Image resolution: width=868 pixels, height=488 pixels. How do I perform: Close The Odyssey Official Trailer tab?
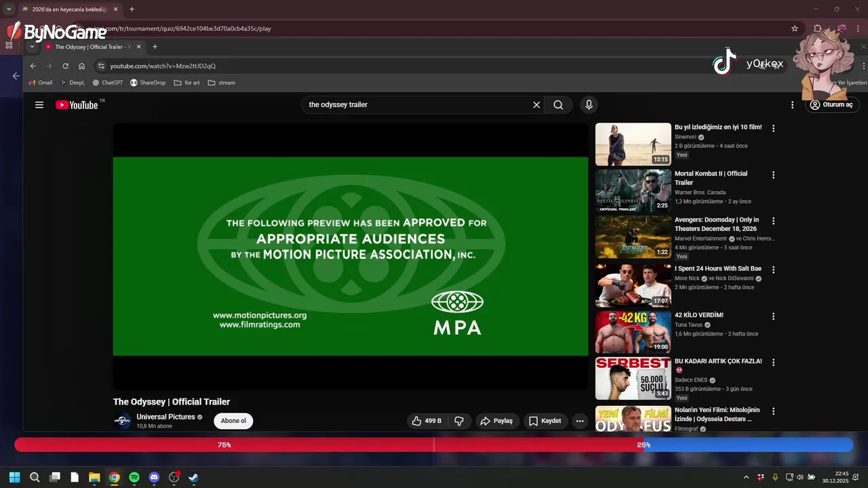point(139,47)
